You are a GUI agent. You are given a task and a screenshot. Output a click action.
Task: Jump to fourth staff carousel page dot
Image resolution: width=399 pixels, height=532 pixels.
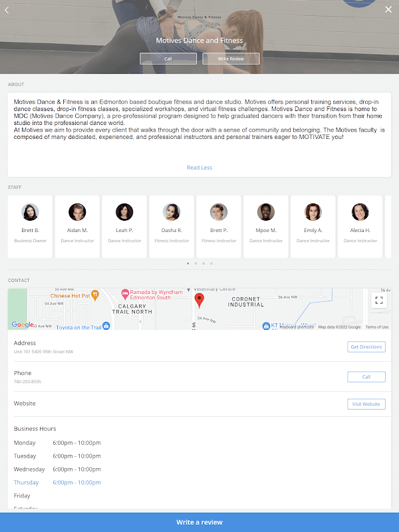(x=211, y=263)
